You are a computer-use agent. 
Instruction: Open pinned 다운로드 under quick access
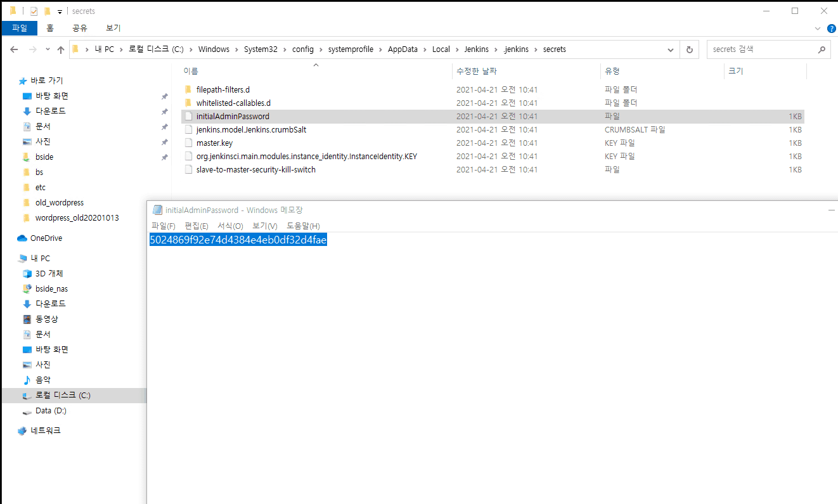tap(50, 112)
